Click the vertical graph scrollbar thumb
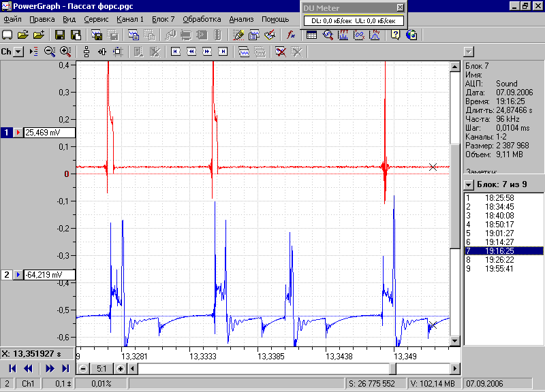Screen dimensions: 545x392 pyautogui.click(x=454, y=196)
